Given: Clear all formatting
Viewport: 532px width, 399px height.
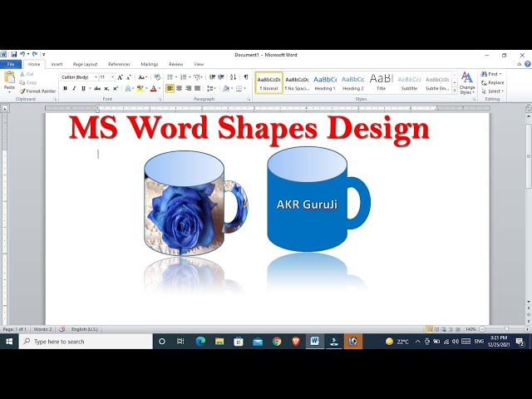Looking at the screenshot, I should point(157,77).
